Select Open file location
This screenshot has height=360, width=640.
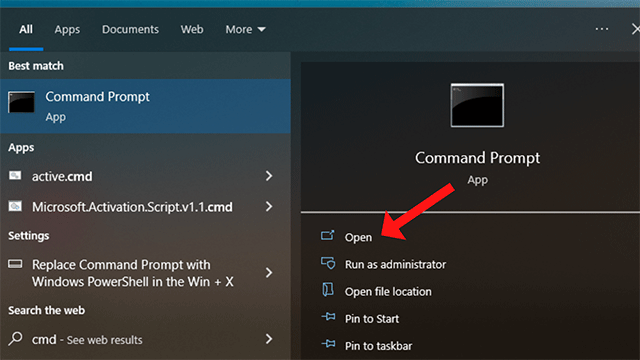tap(388, 291)
